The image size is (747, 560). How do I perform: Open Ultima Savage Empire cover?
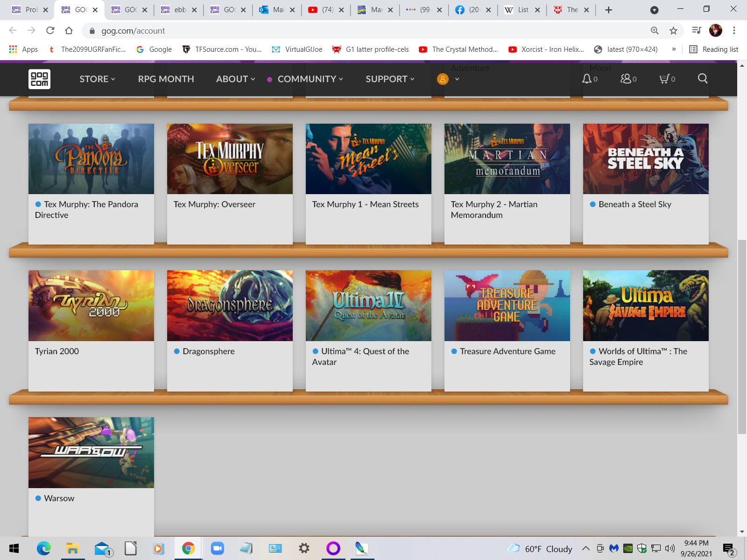pos(646,306)
